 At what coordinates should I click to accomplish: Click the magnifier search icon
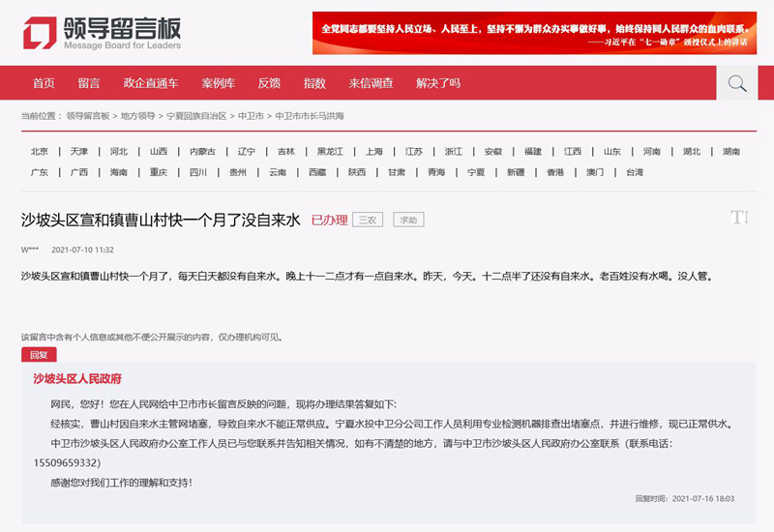(736, 83)
